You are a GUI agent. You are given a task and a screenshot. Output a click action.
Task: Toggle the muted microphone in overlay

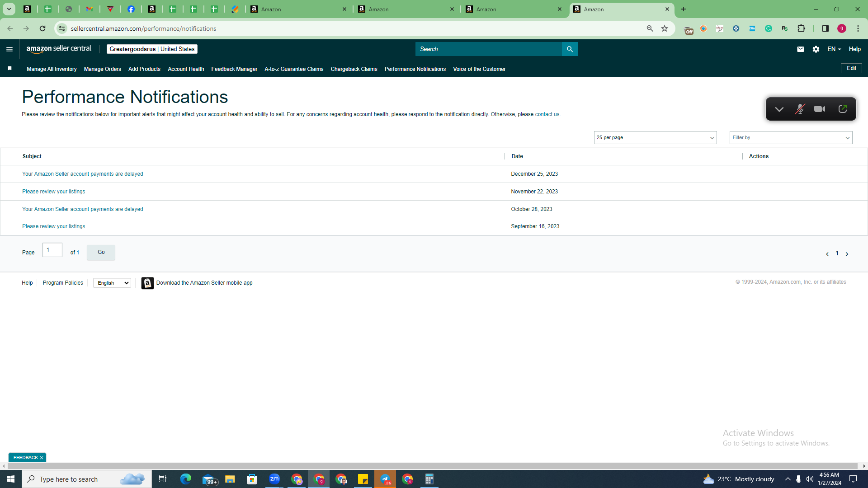pos(800,109)
